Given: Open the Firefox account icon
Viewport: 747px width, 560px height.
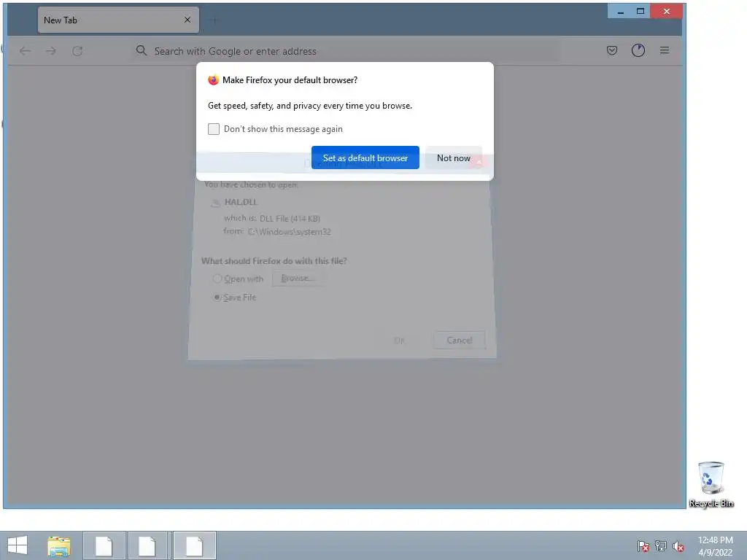Looking at the screenshot, I should (638, 50).
